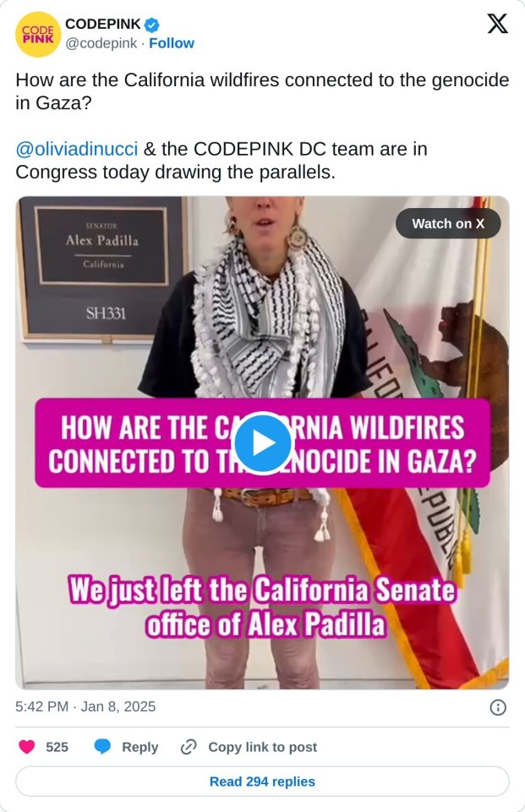Click the blue verified badge

[151, 25]
